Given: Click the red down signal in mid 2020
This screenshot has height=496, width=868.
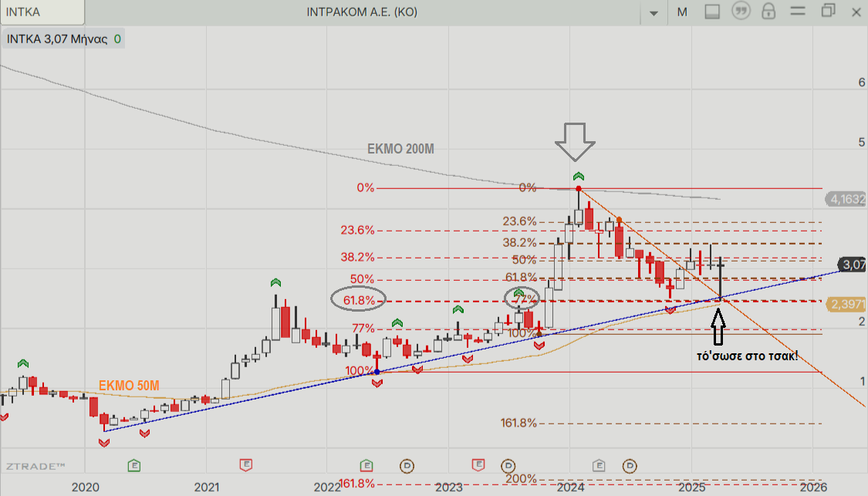Looking at the screenshot, I should coord(144,434).
